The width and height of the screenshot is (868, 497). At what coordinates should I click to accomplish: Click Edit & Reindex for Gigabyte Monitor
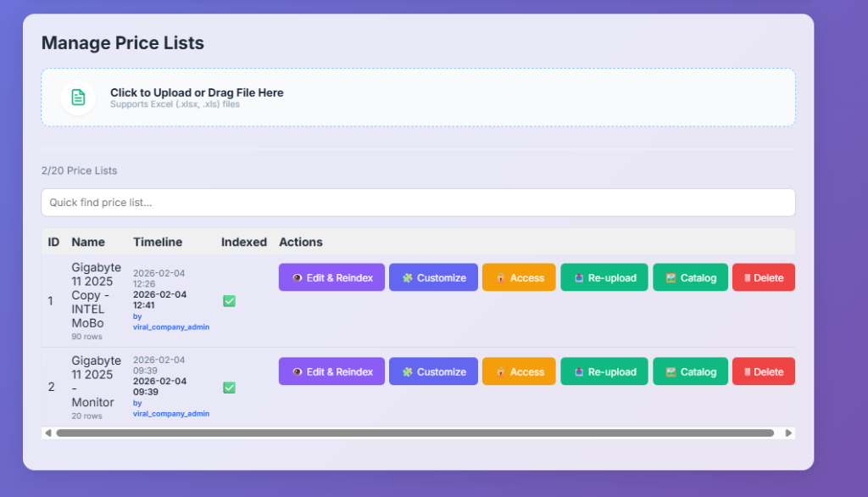(331, 371)
